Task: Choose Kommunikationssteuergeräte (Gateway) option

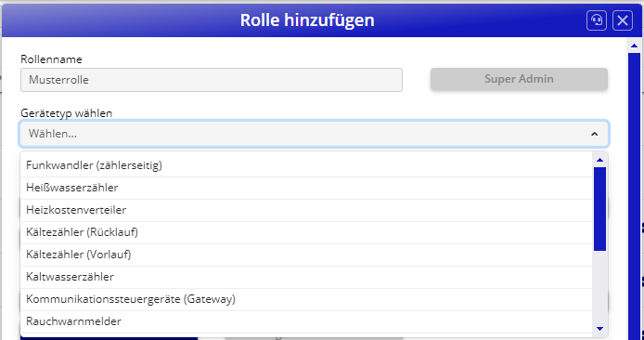Action: [x=306, y=299]
